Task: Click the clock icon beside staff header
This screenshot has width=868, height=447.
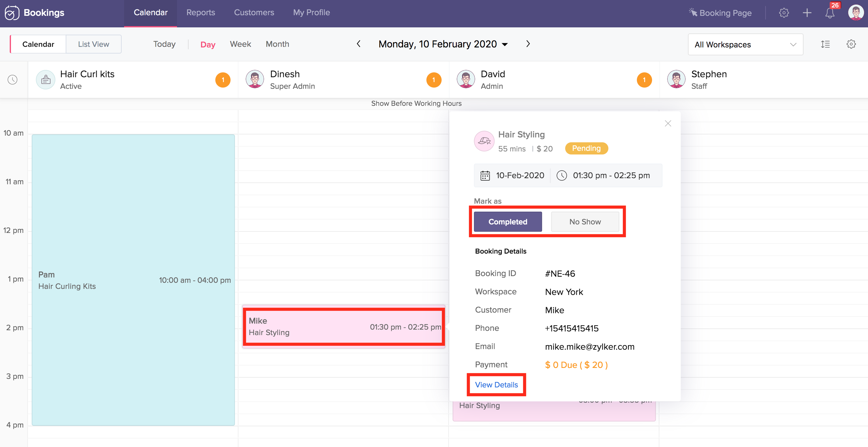Action: pos(12,80)
